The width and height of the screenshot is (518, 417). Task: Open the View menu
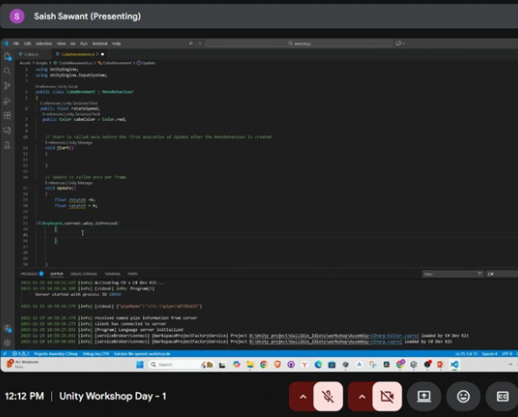click(x=61, y=44)
